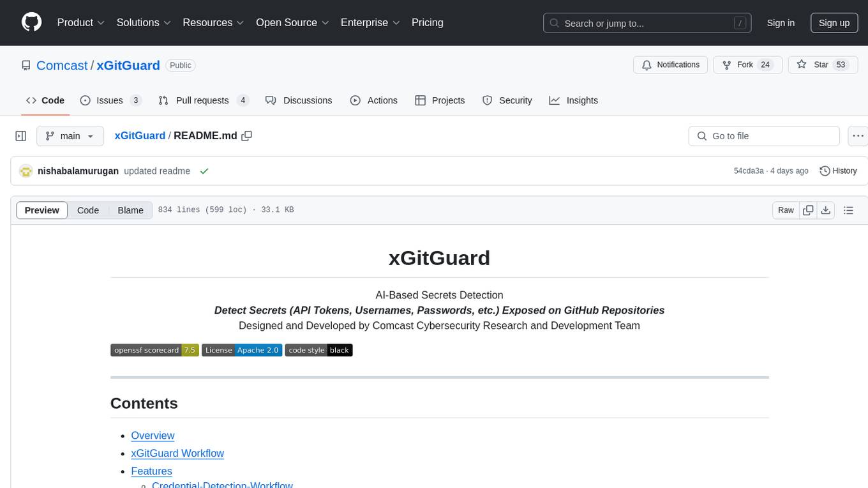Screen dimensions: 868x488
Task: Open the Resources dropdown
Action: coord(213,22)
